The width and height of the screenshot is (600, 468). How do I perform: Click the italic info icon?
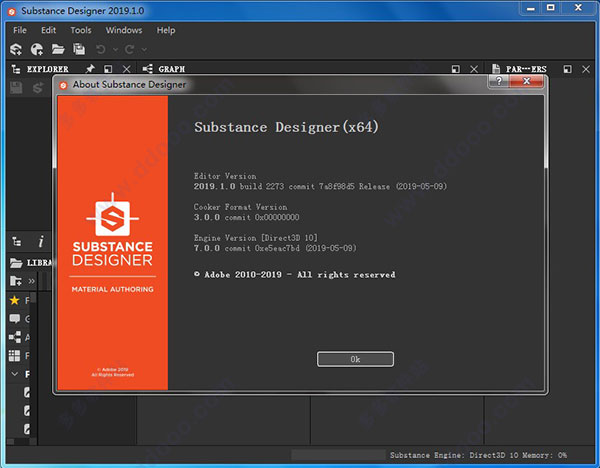(41, 241)
